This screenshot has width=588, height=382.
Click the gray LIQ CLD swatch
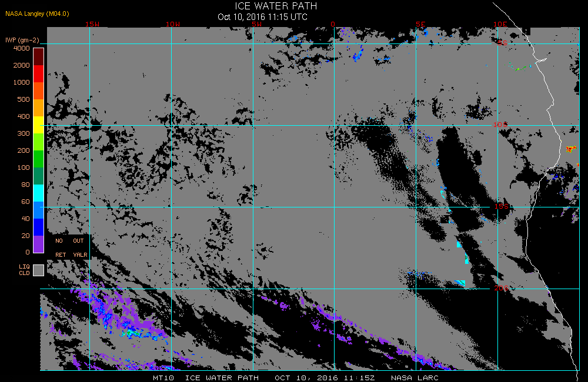coord(39,270)
